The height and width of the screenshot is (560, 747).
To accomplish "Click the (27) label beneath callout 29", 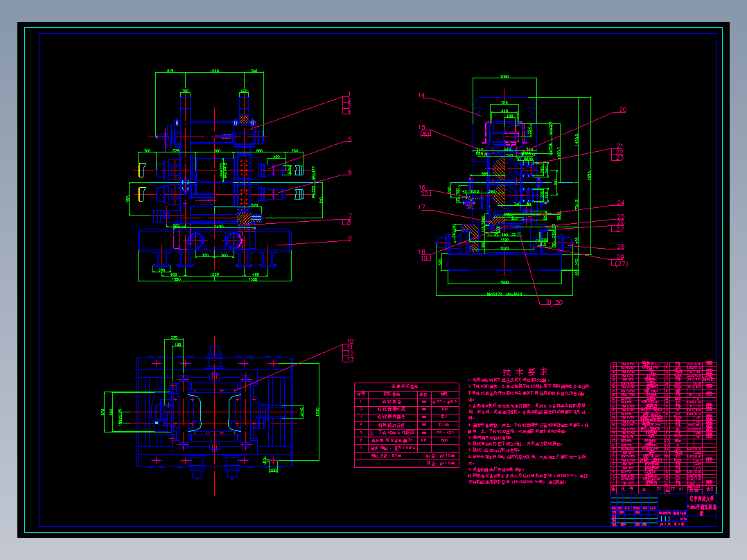I will click(x=621, y=264).
